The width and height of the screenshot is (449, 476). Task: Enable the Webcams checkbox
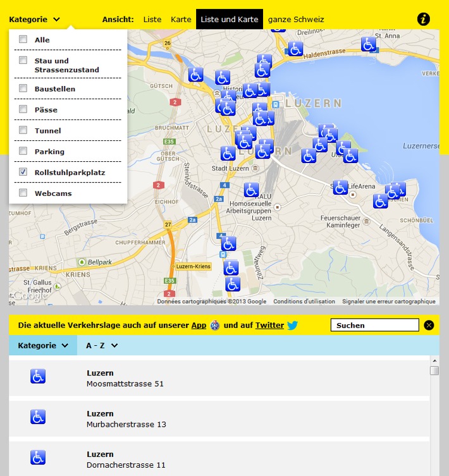point(23,193)
